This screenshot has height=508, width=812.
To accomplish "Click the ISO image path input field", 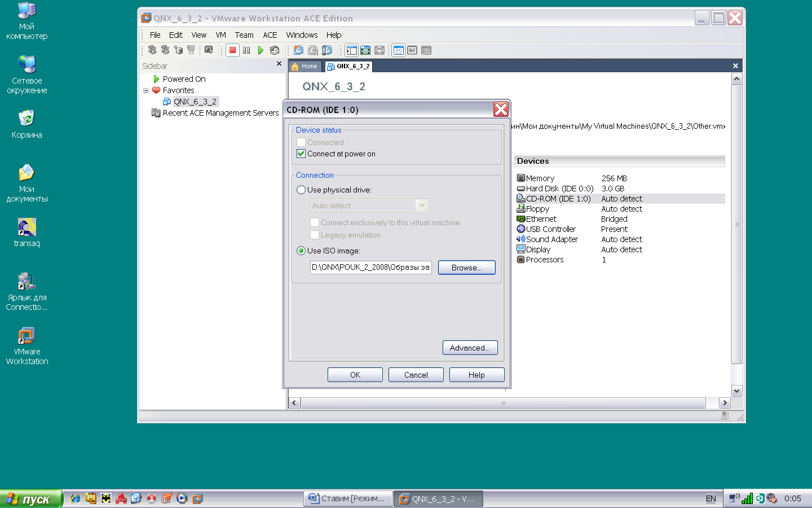I will point(370,268).
